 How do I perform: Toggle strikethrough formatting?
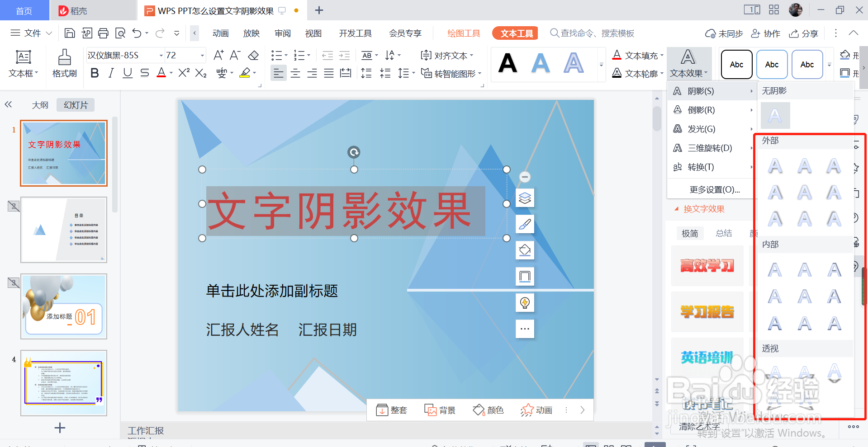click(x=144, y=73)
